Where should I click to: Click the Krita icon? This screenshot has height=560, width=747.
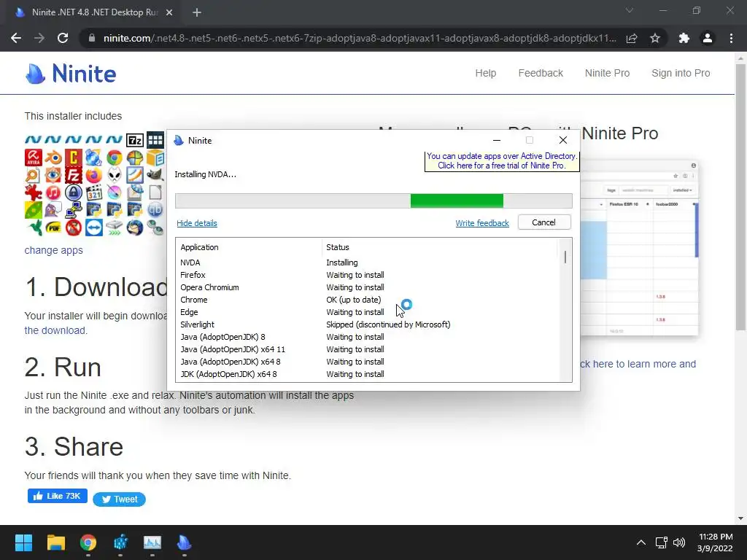tap(115, 192)
